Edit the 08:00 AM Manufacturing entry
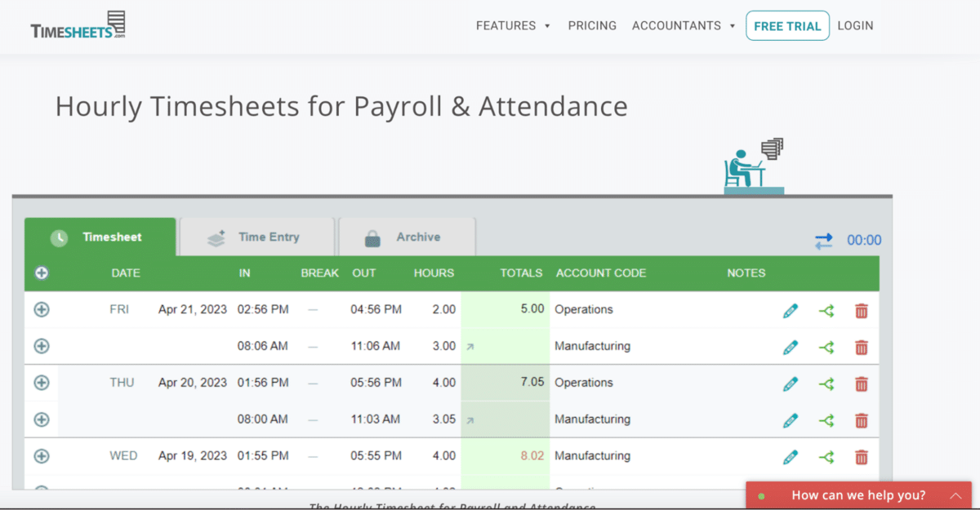 [790, 420]
